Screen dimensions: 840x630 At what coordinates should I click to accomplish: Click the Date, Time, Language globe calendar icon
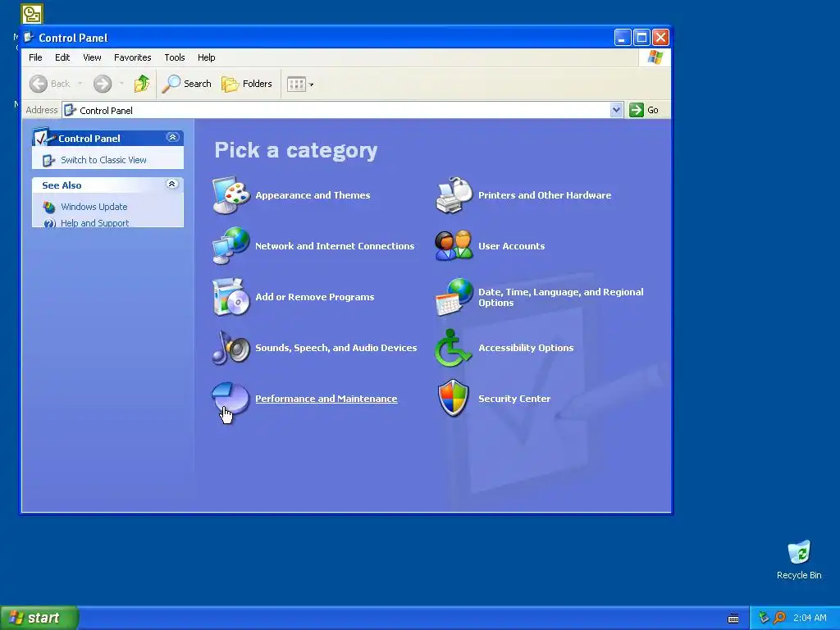[454, 296]
